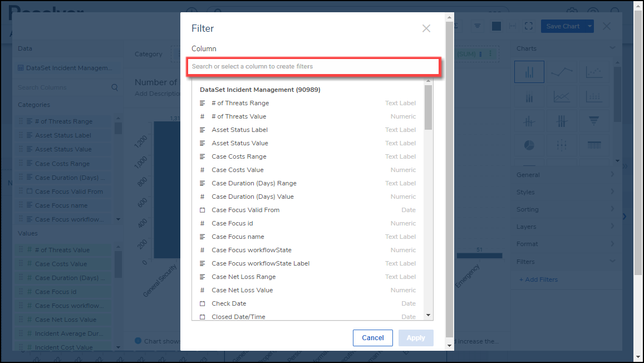
Task: Click the column search input field
Action: 314,66
